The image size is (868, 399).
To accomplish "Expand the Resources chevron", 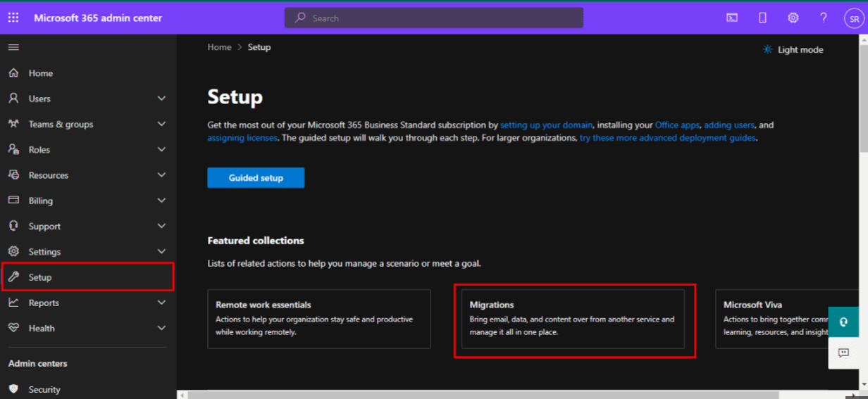I will [x=161, y=175].
